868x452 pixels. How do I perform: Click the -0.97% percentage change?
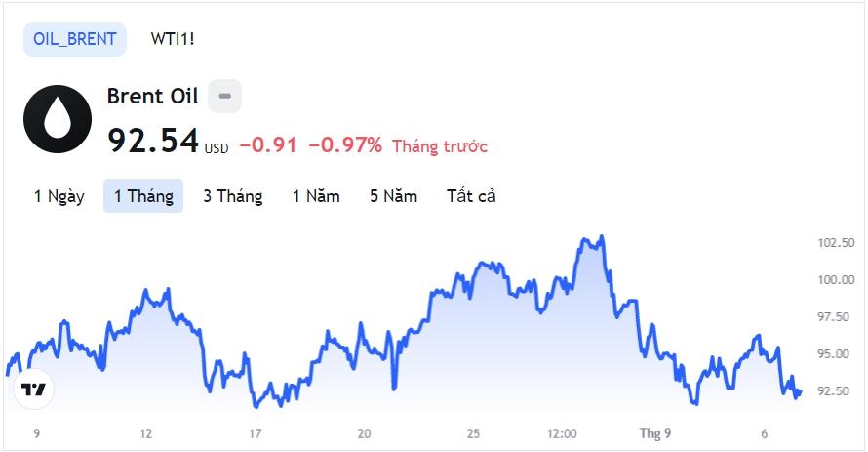[x=345, y=145]
